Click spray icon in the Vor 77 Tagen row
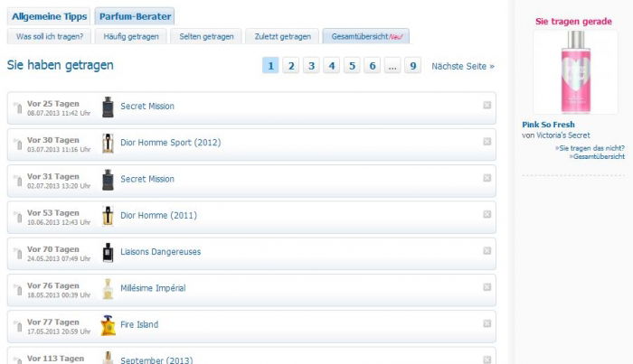 tap(18, 326)
